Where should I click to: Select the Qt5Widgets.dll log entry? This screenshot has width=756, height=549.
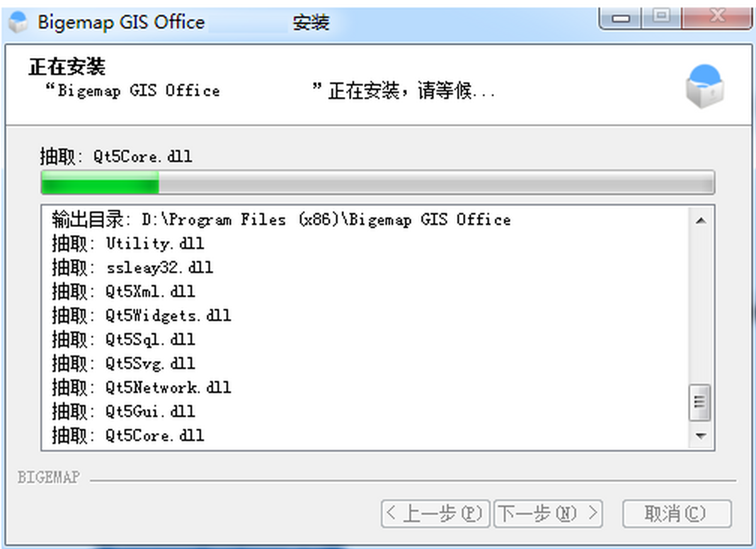click(x=141, y=315)
